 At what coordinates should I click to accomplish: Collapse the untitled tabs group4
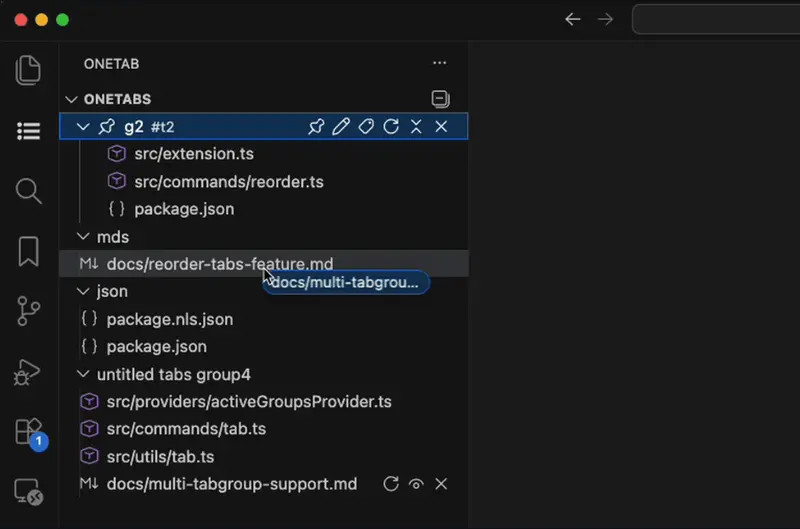pyautogui.click(x=83, y=374)
